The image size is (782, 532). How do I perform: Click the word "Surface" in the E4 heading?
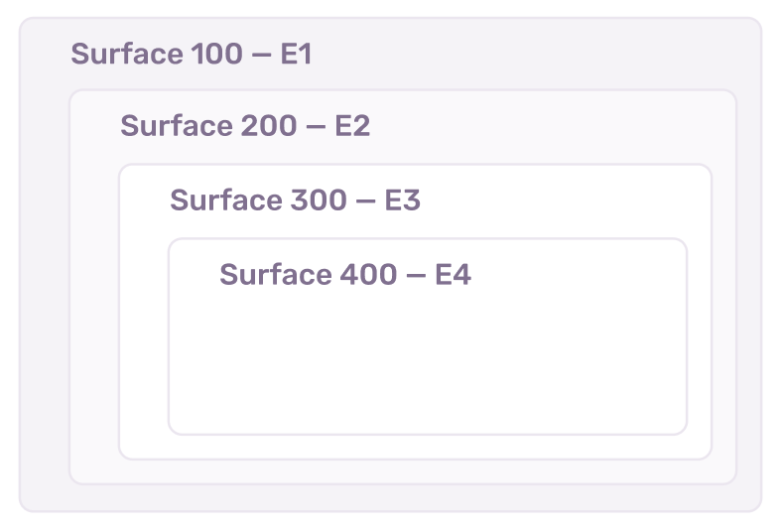tap(276, 275)
